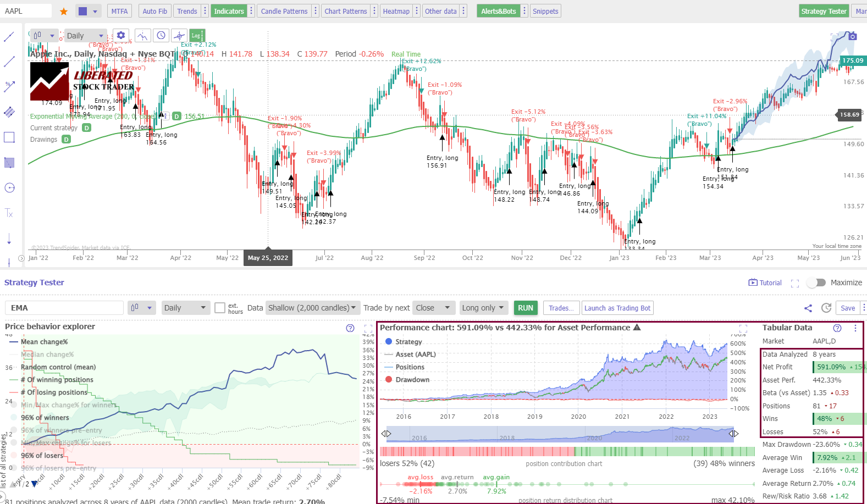Screen dimensions: 867x504
Task: Select the rectangle drawing tool
Action: pos(9,137)
